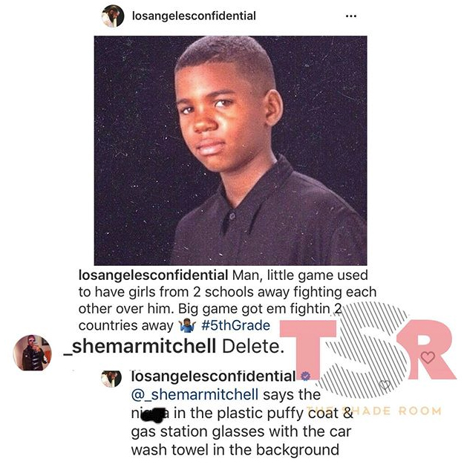Open the _shemarmitchell commenter username
This screenshot has height=476, width=464.
140,346
